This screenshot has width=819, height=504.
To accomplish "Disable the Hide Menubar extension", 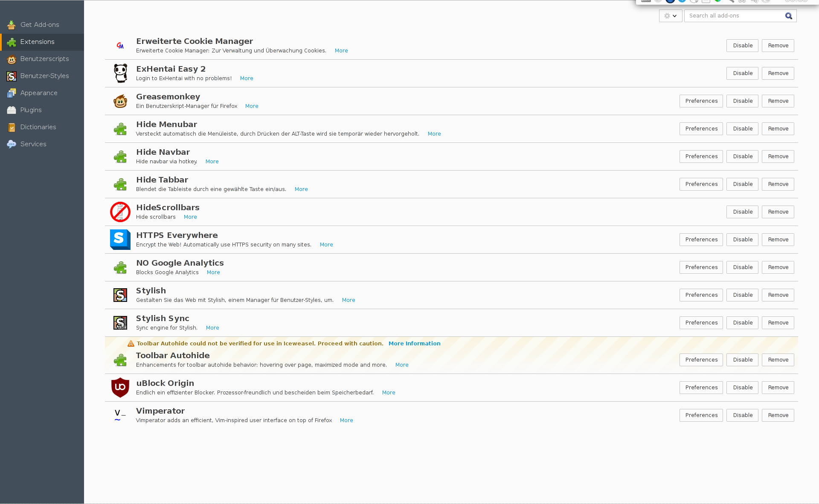I will [x=742, y=129].
